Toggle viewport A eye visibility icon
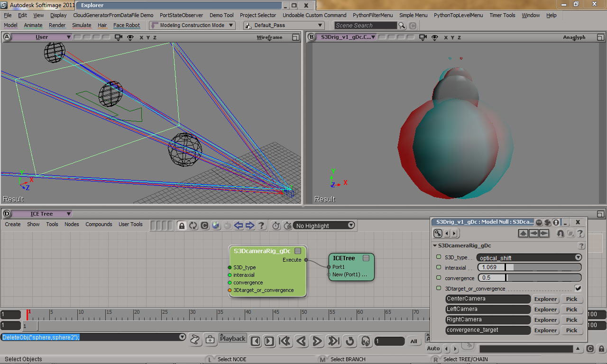This screenshot has width=607, height=364. click(x=130, y=37)
